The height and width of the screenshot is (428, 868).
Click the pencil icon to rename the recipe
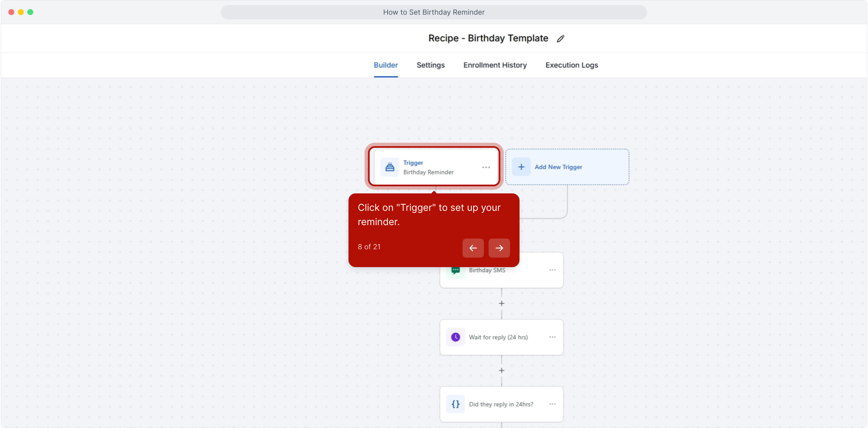point(560,38)
